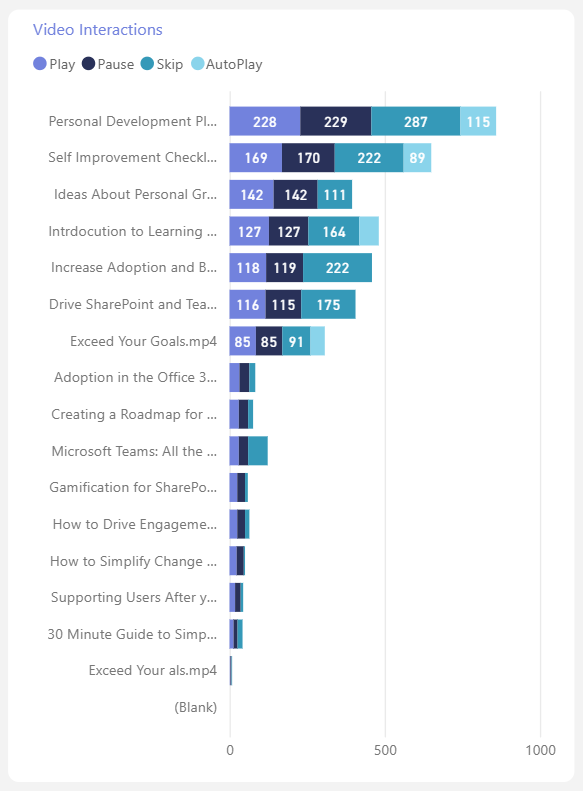Click the Video Interactions chart title
Viewport: 583px width, 791px height.
coord(98,30)
